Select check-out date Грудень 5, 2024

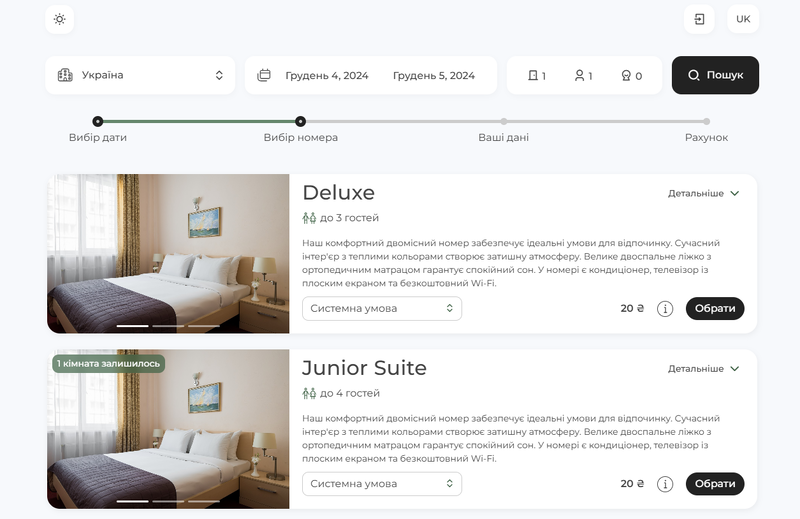tap(433, 75)
